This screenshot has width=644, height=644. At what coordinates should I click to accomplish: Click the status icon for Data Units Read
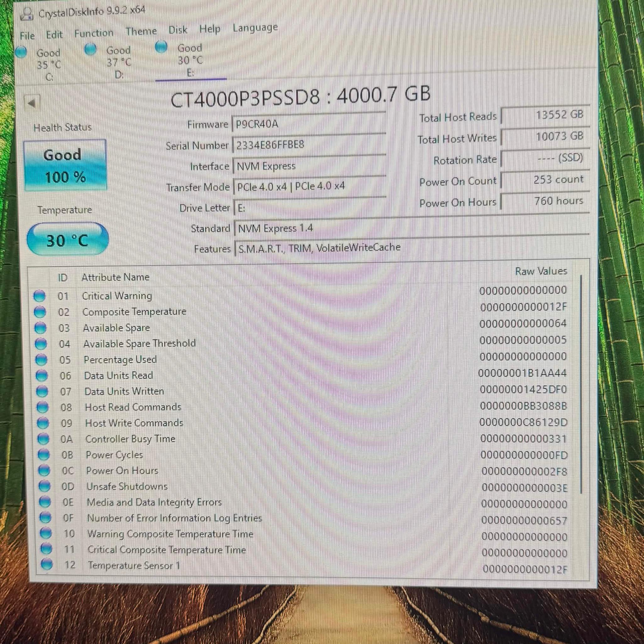click(42, 376)
